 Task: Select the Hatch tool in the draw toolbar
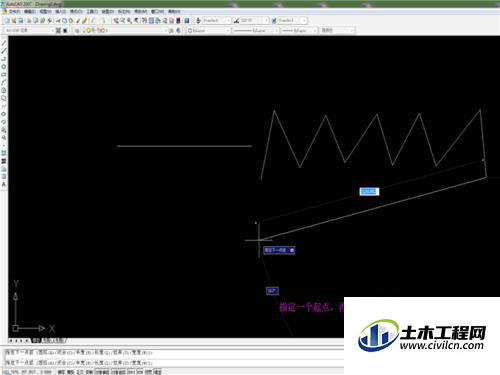point(4,153)
